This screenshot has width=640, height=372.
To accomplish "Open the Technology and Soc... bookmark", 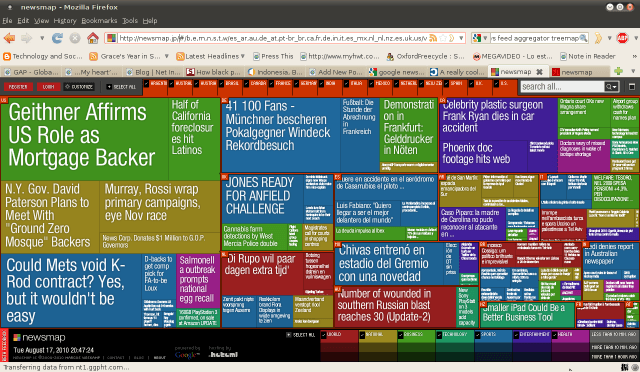I will click(43, 56).
